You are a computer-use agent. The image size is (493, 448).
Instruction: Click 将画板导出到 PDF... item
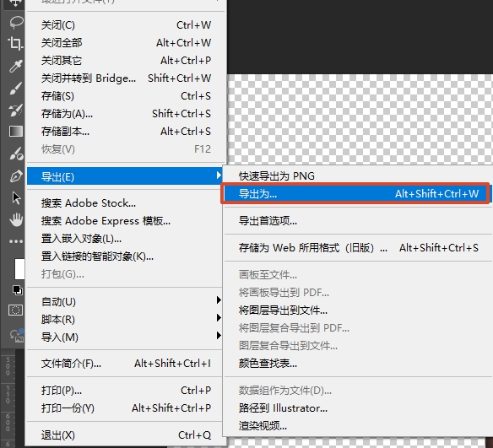358,293
